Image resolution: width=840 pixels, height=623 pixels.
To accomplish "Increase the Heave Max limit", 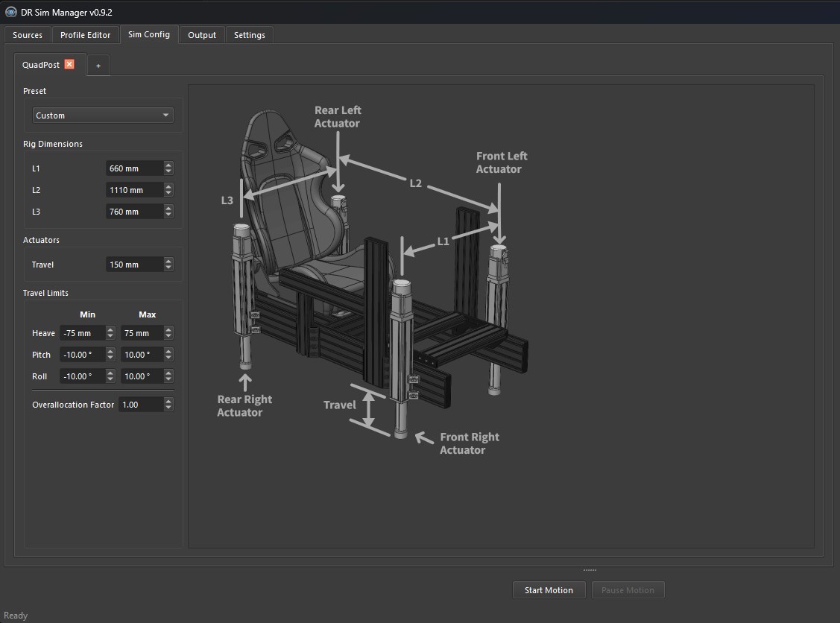I will pyautogui.click(x=168, y=329).
